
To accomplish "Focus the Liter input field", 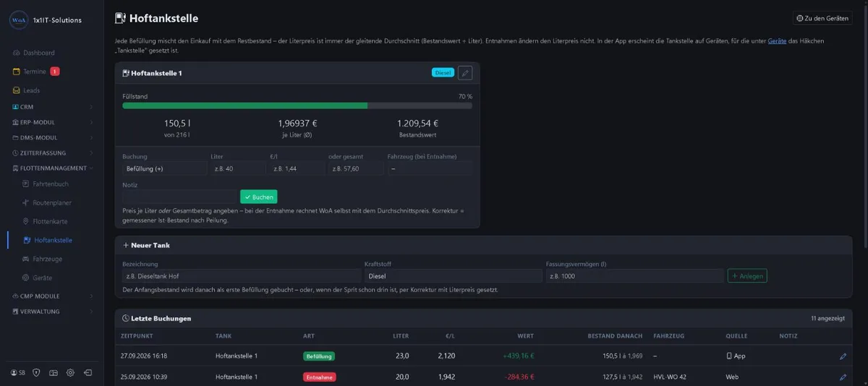I will (238, 168).
